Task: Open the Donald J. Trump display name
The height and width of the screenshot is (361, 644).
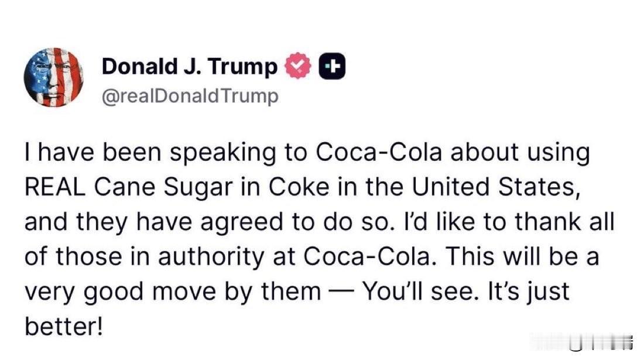Action: click(189, 66)
